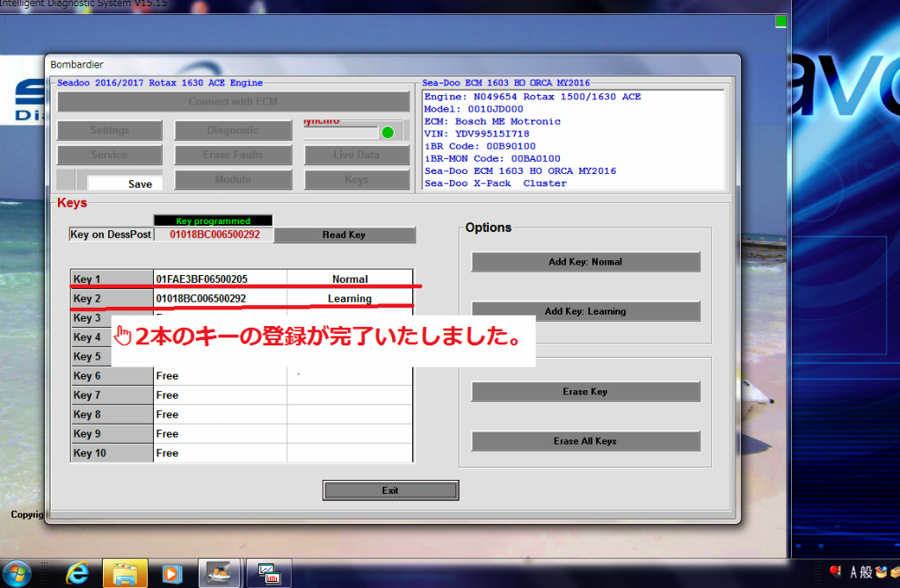The image size is (900, 588).
Task: Click the 'Free' cell of Key 8
Action: 220,415
